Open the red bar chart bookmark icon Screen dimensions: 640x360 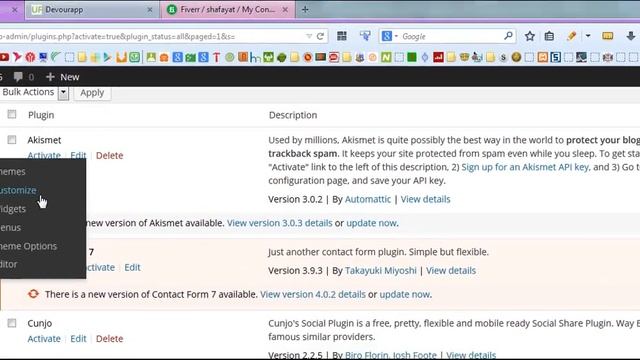438,57
